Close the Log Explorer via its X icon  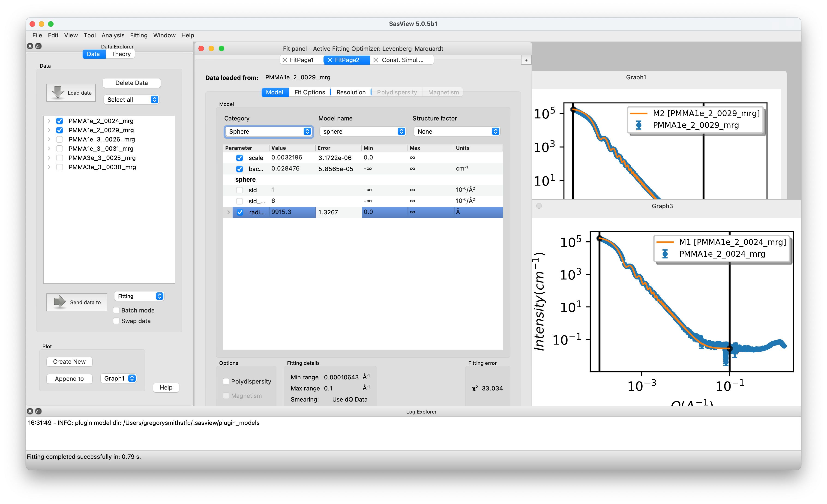point(30,411)
